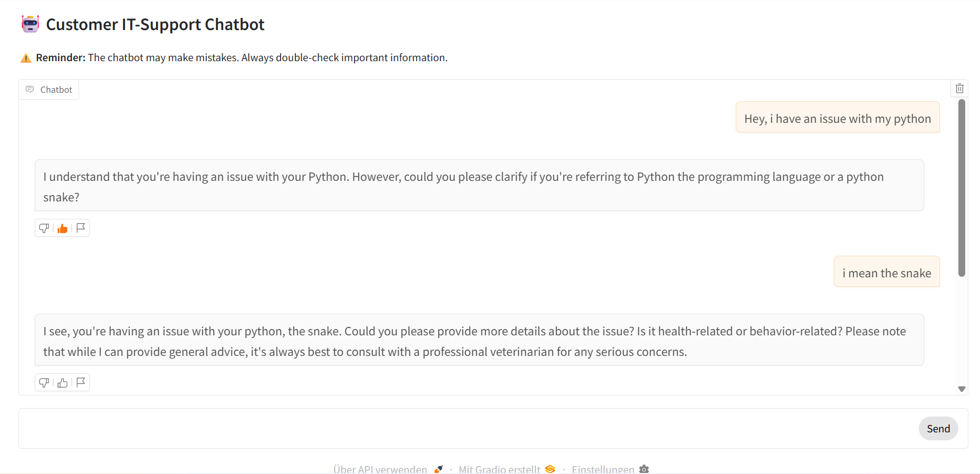Click the Chatbot label tab

[x=49, y=90]
